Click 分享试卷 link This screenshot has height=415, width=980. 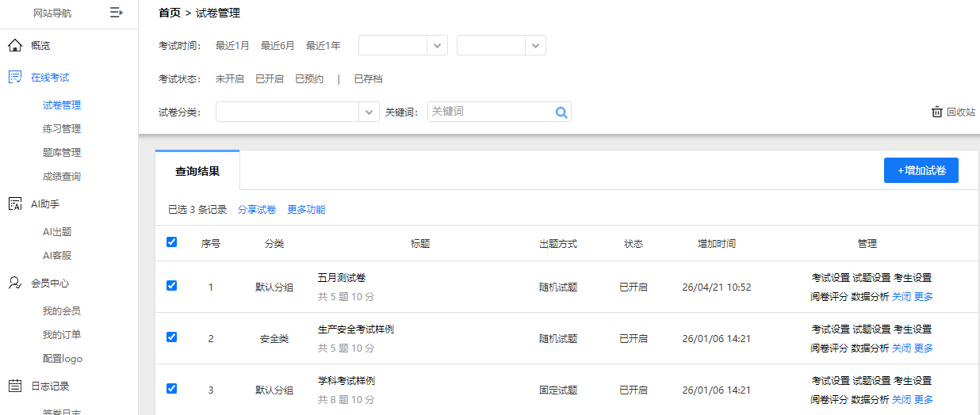[257, 210]
